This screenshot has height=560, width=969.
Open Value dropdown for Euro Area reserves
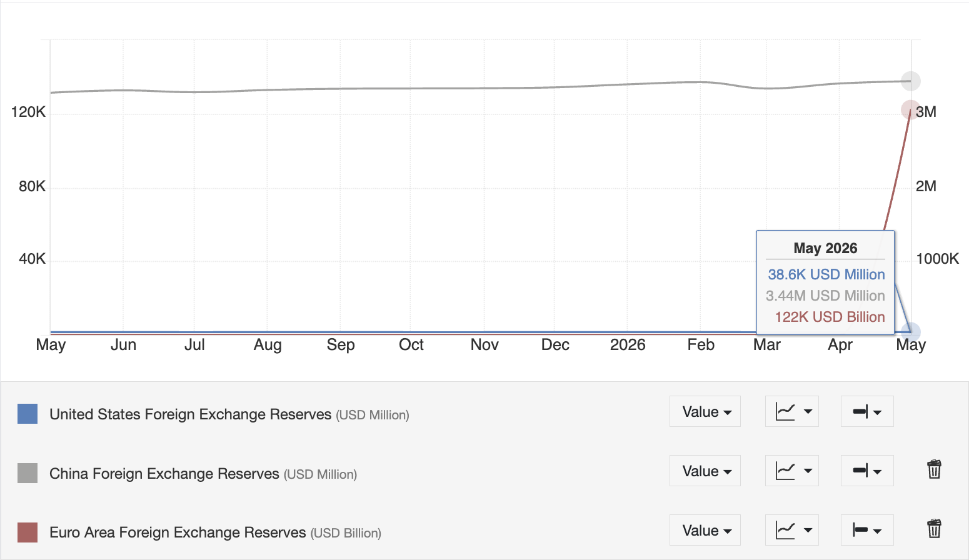pos(705,530)
